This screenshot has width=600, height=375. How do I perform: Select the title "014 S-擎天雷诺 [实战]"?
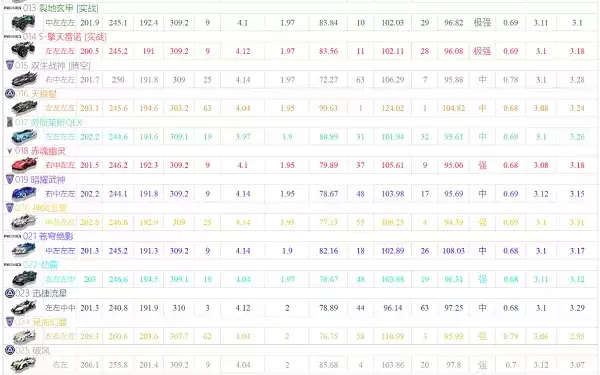pyautogui.click(x=65, y=37)
